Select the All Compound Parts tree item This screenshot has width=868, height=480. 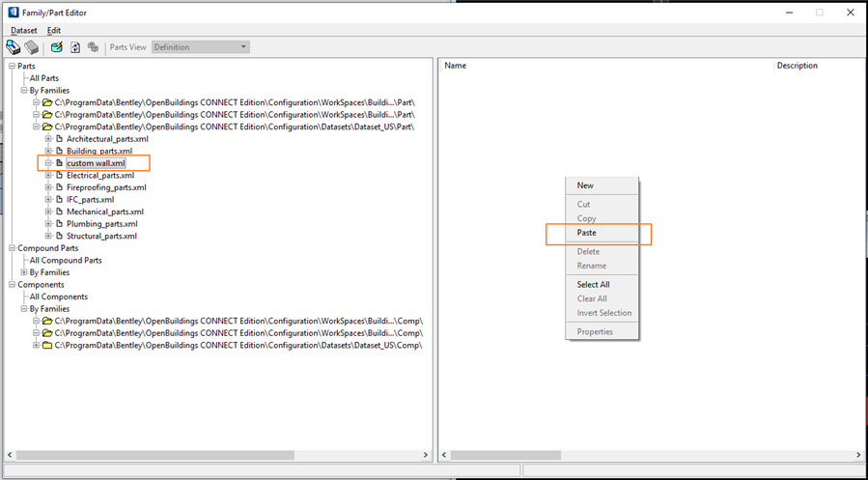point(66,260)
